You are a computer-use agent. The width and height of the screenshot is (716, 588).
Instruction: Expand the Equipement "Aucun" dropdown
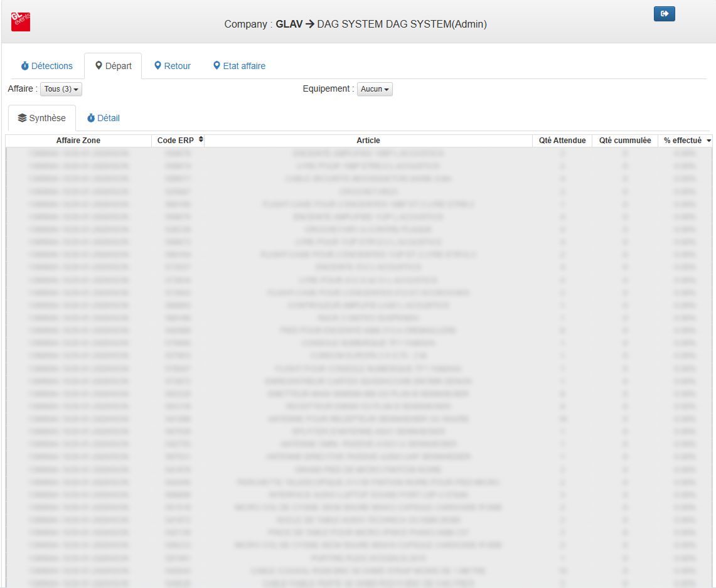click(x=375, y=90)
